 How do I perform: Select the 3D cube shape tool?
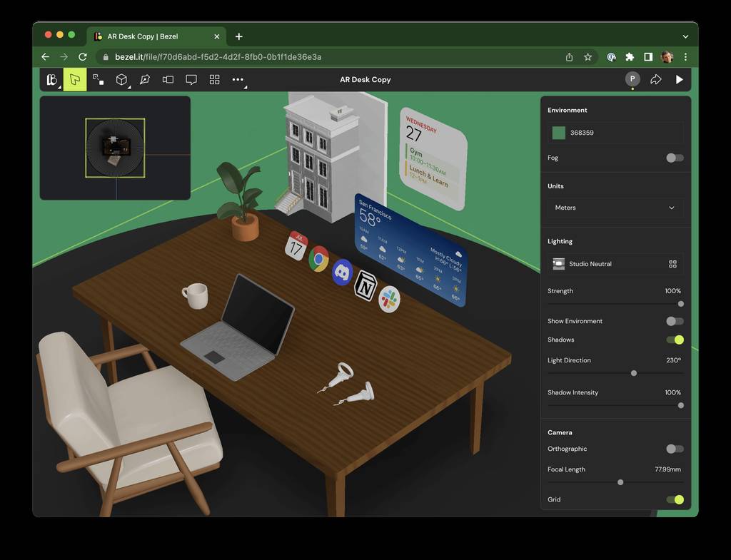coord(122,80)
